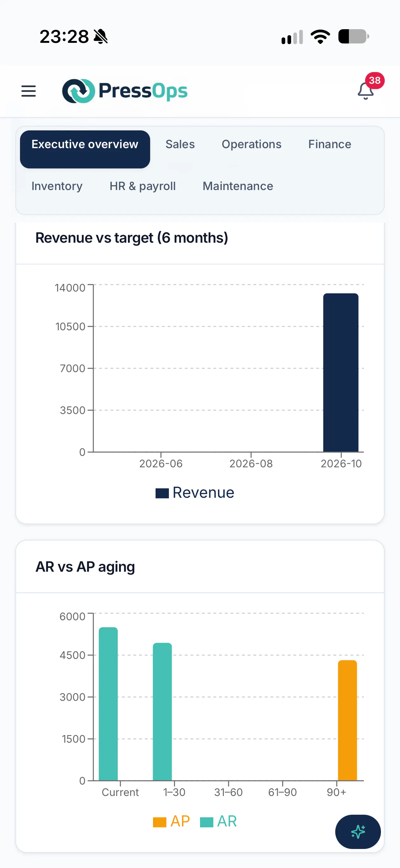Screen dimensions: 400x868
Task: Tap the 31–60 aging bucket label
Action: point(228,792)
